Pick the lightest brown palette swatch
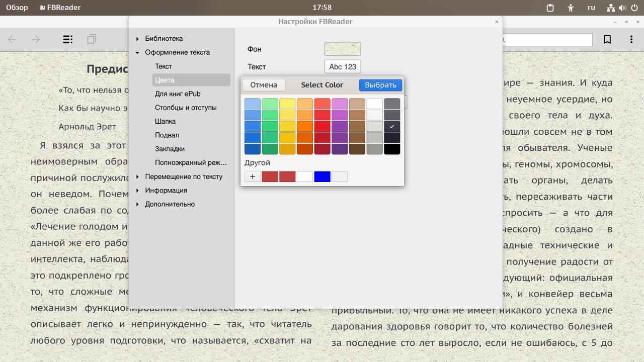644x362 pixels. click(x=357, y=104)
